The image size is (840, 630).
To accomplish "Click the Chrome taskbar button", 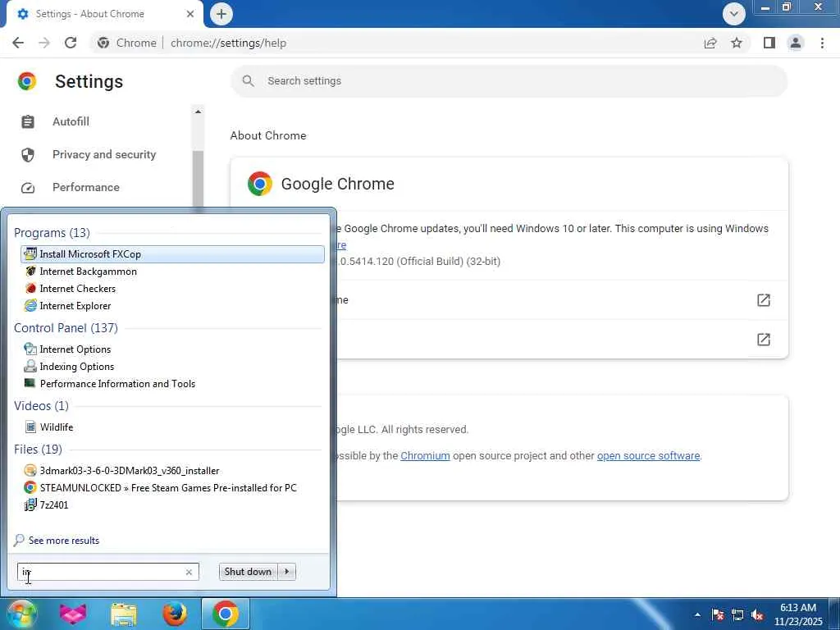I will [226, 614].
